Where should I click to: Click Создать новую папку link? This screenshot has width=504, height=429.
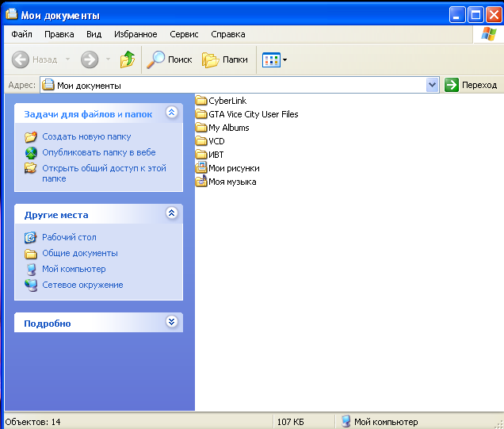coord(86,136)
